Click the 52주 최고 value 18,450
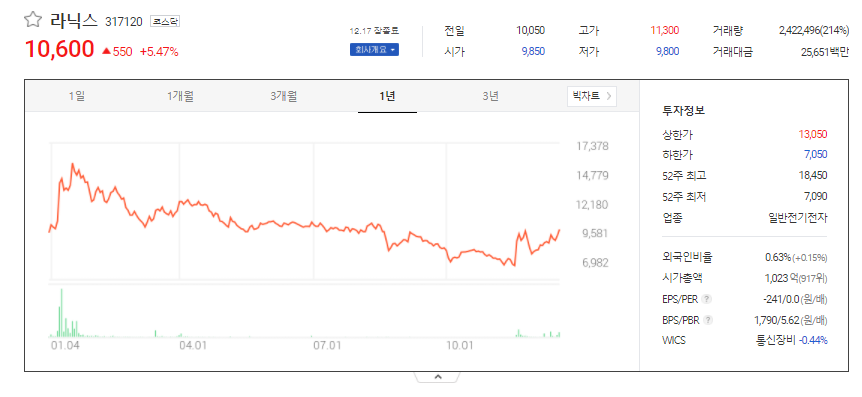 pyautogui.click(x=813, y=176)
